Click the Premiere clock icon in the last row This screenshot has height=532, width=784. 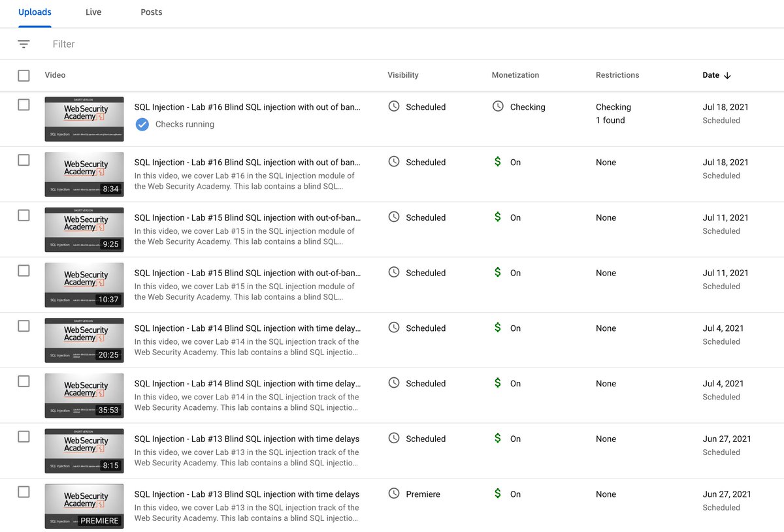point(394,493)
